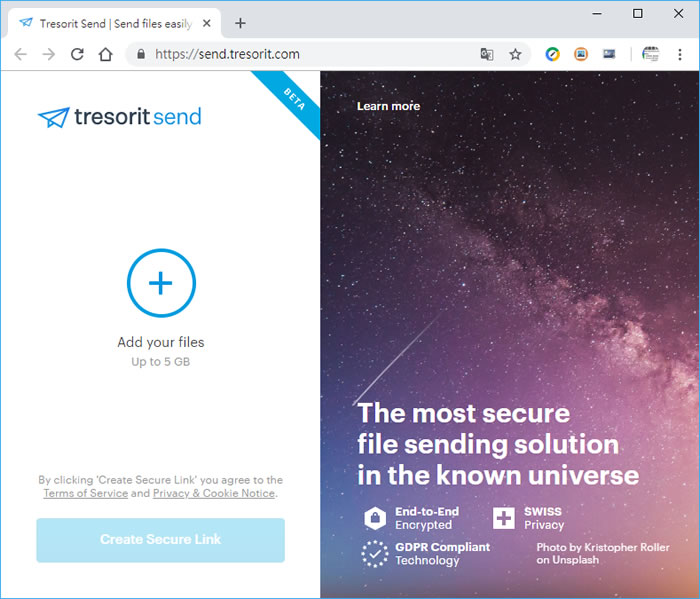Viewport: 700px width, 599px height.
Task: Open the Terms of Service link
Action: [86, 493]
